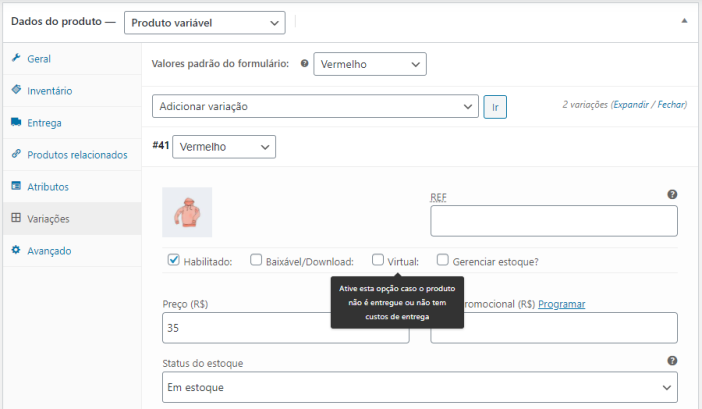Click the wrench icon beside Geral
This screenshot has height=409, width=702.
point(16,59)
